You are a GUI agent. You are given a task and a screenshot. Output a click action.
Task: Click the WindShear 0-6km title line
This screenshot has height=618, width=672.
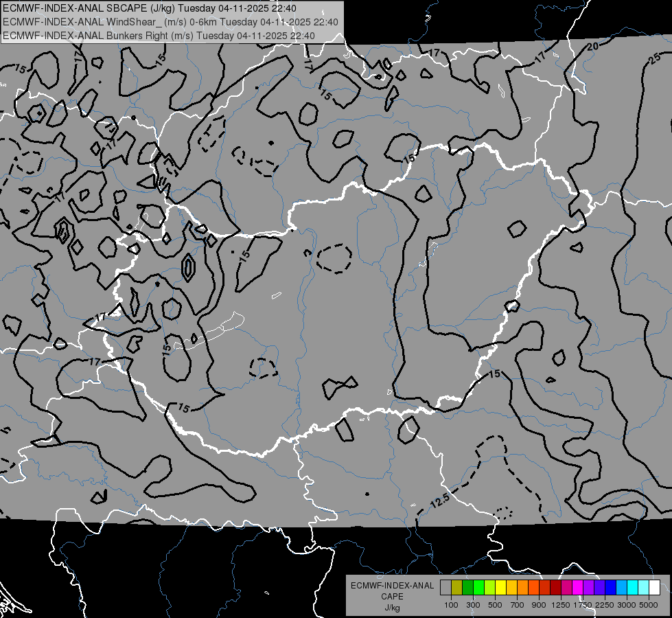[x=170, y=22]
